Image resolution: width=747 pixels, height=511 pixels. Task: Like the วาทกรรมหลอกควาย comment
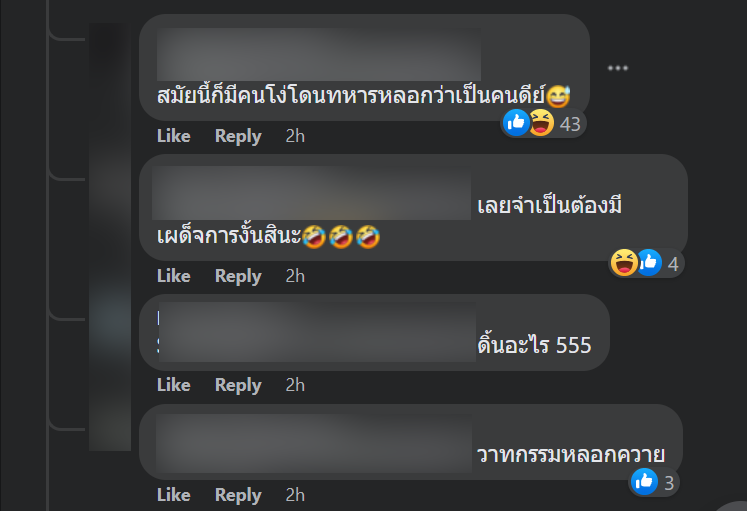pos(174,495)
